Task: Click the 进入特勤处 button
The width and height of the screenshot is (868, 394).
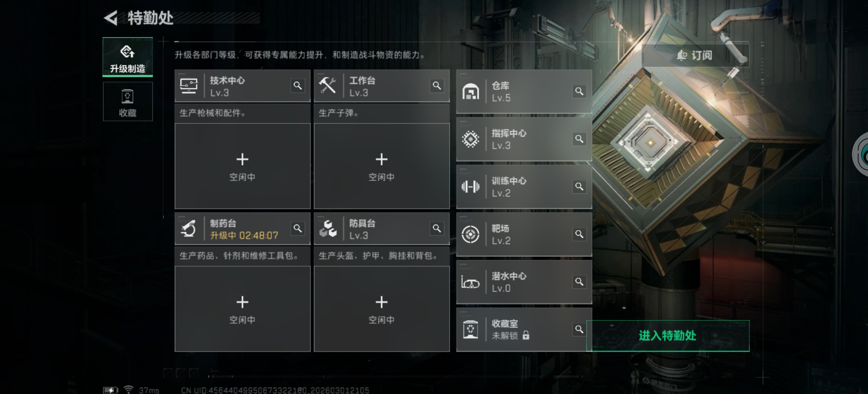Action: coord(668,336)
